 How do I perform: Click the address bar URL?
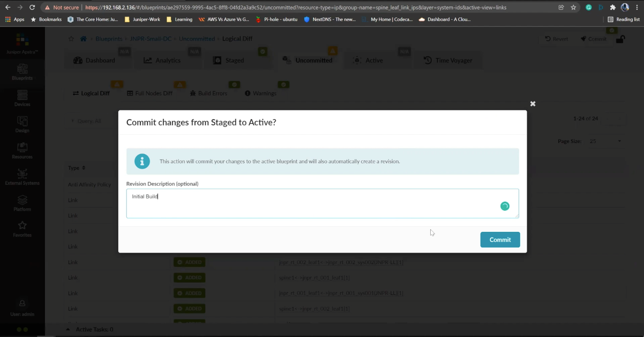point(296,8)
